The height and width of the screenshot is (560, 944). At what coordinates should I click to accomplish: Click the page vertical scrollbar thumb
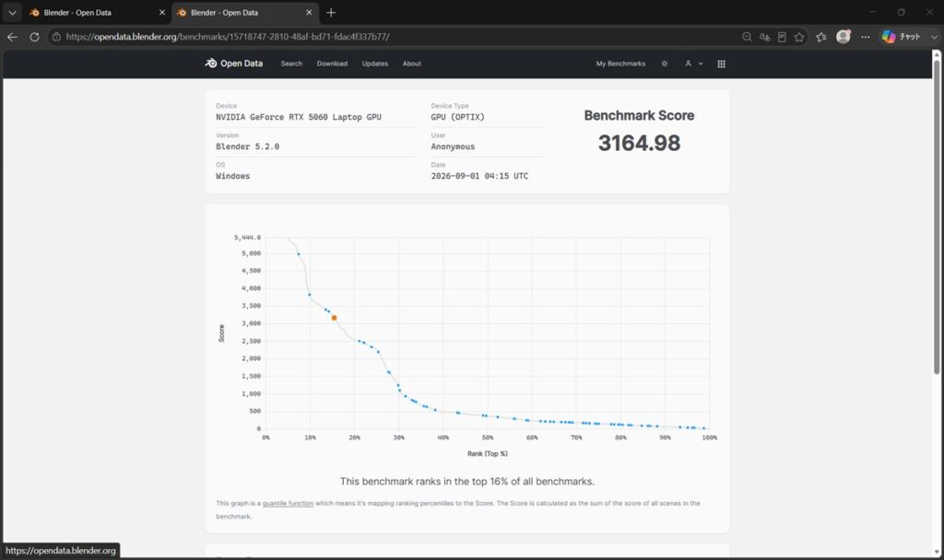(937, 216)
